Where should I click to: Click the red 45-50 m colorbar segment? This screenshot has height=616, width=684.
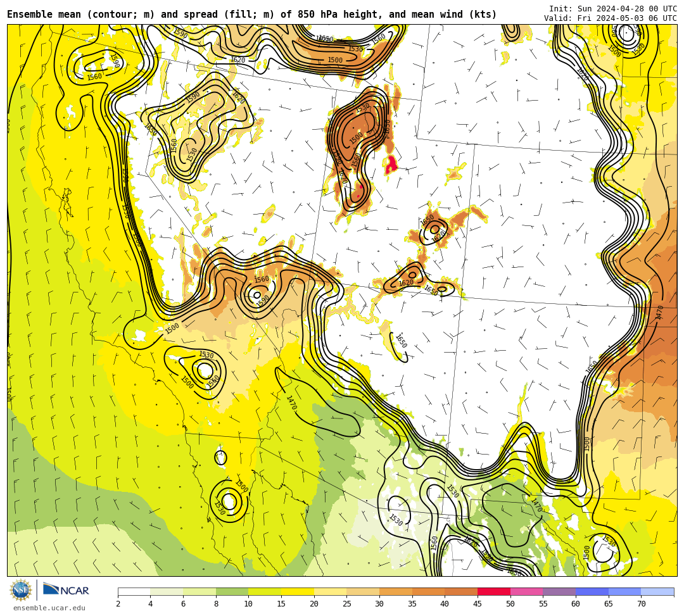point(494,591)
